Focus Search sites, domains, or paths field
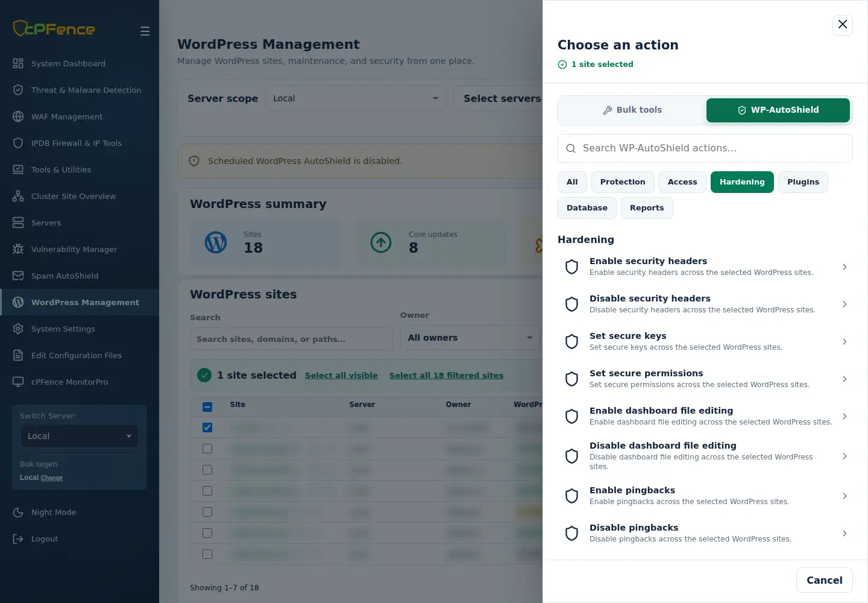 tap(291, 339)
